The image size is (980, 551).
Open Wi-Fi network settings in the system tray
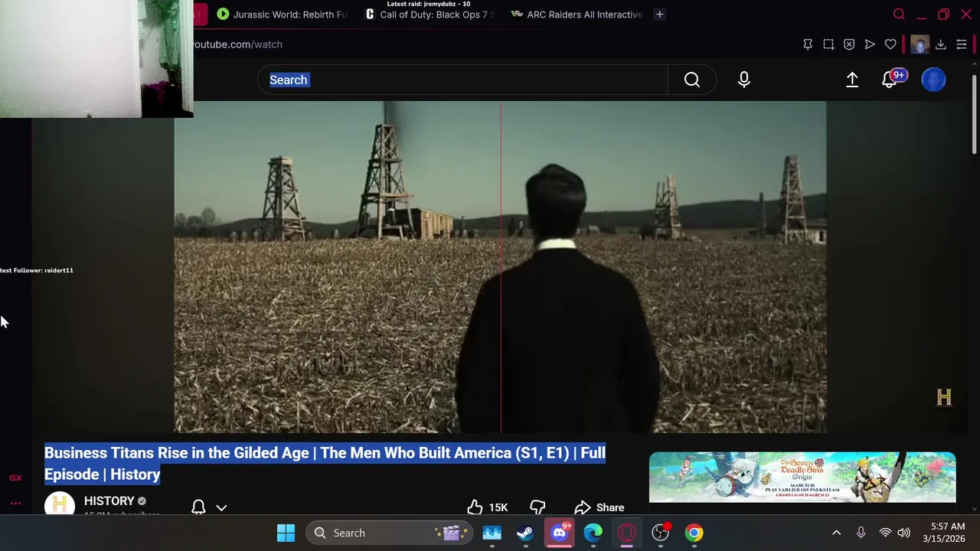pos(885,533)
